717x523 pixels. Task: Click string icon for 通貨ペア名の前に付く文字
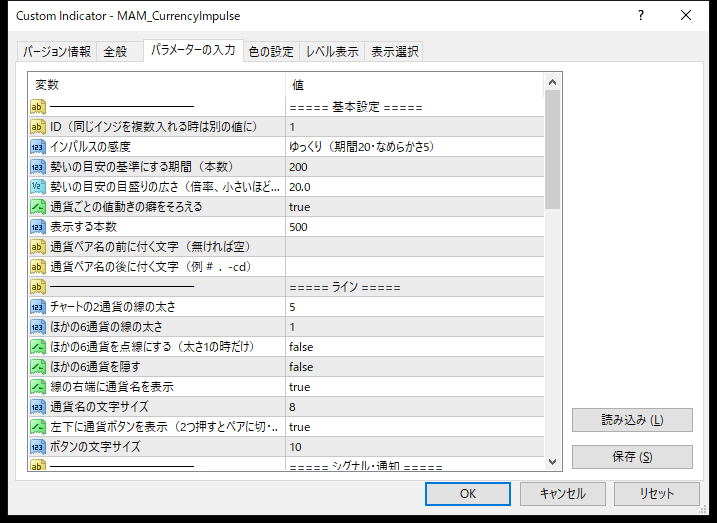38,247
